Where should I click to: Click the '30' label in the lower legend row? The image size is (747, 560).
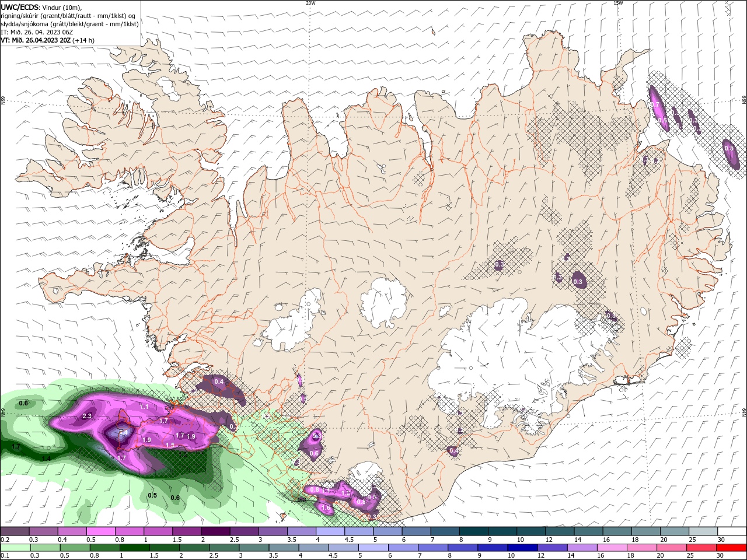[721, 556]
